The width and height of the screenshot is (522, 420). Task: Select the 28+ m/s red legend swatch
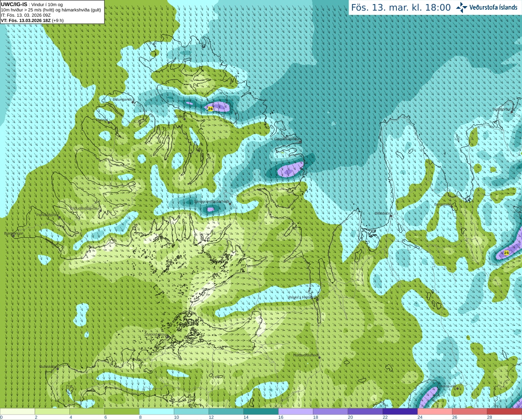[504, 411]
